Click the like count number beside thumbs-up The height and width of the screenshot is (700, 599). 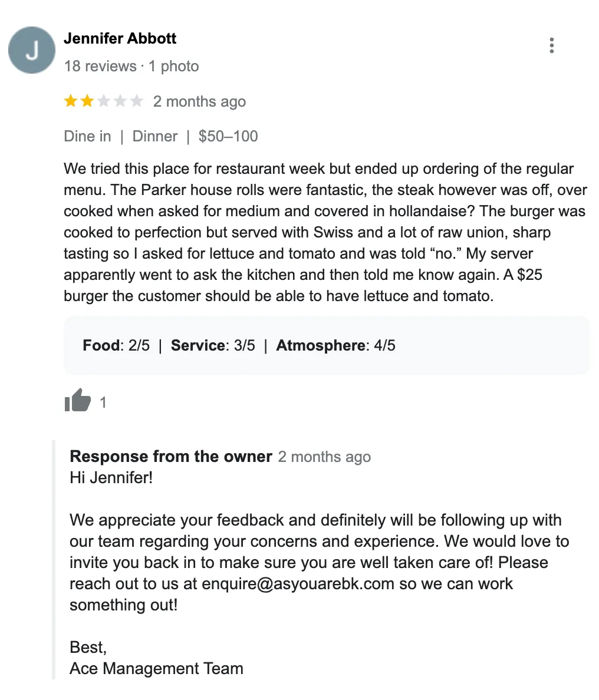103,402
